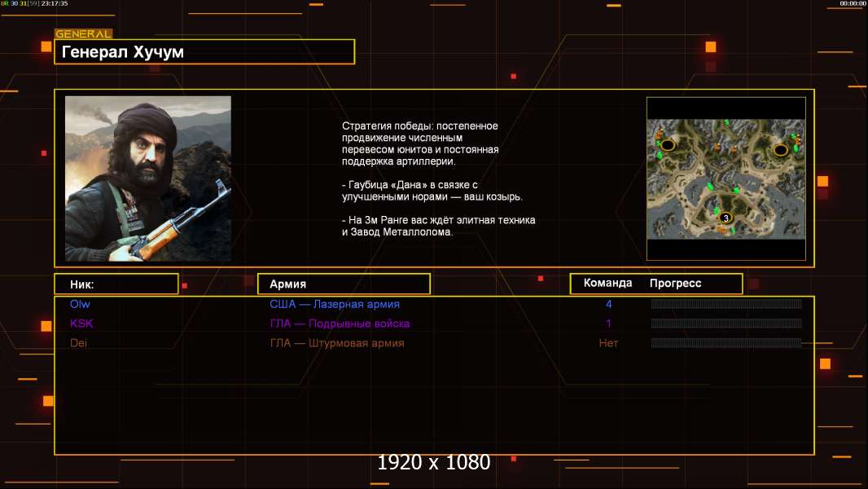Select player nickname 'KSK'

point(81,324)
